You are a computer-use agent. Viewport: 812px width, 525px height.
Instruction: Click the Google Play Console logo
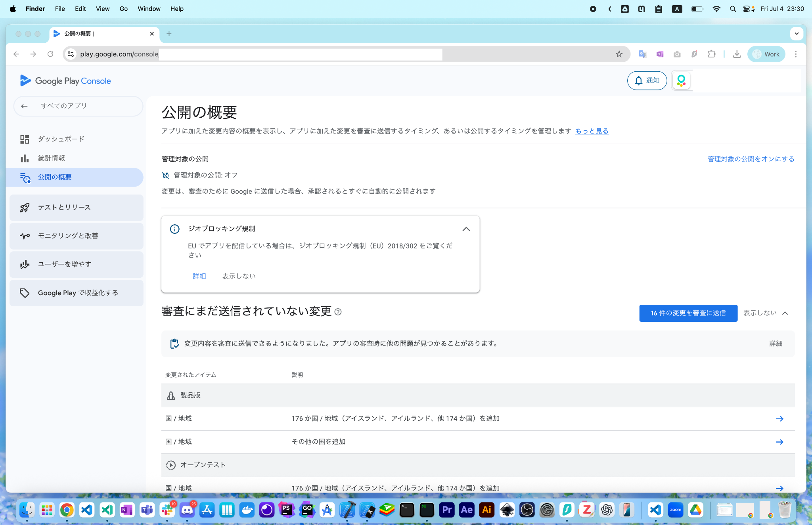tap(65, 81)
